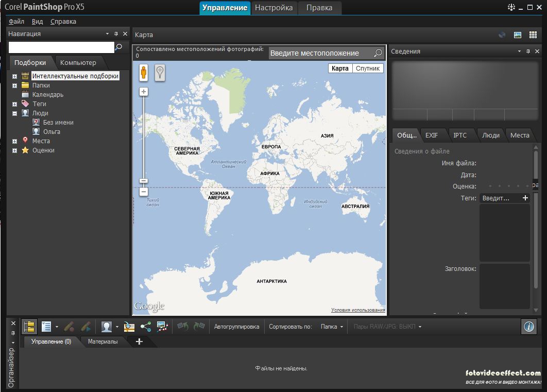Select Без имени under Люди
This screenshot has height=392, width=547.
[58, 123]
